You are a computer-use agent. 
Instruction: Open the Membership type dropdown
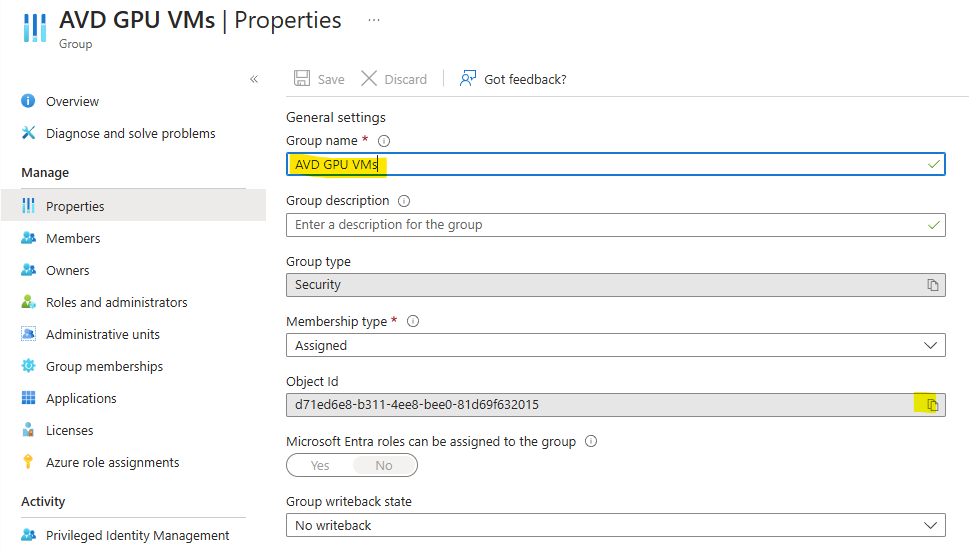point(616,346)
